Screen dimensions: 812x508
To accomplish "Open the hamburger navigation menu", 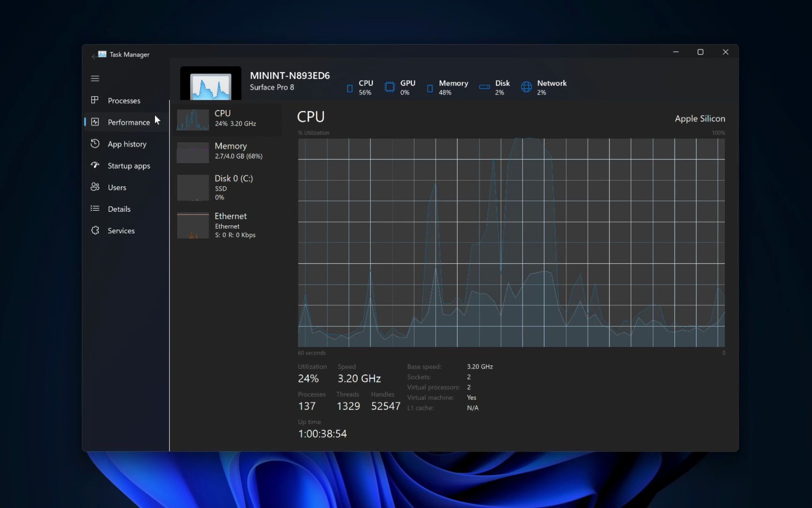I will pos(95,78).
